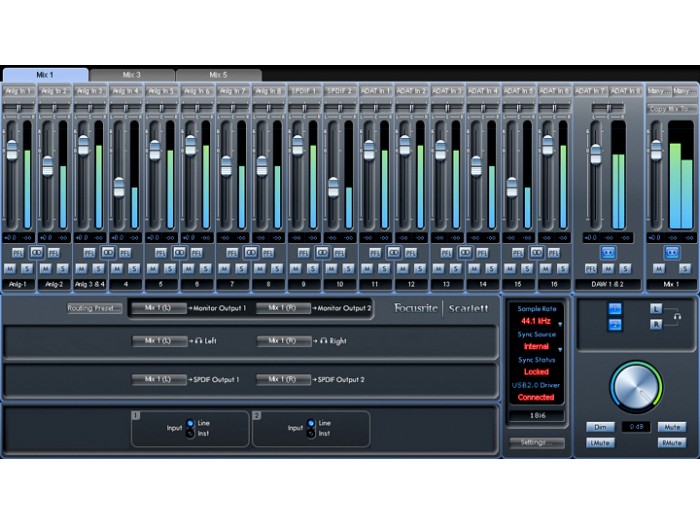Image resolution: width=700 pixels, height=525 pixels.
Task: Toggle stereo link for Anlg 3 & 4 pair
Action: (x=108, y=253)
